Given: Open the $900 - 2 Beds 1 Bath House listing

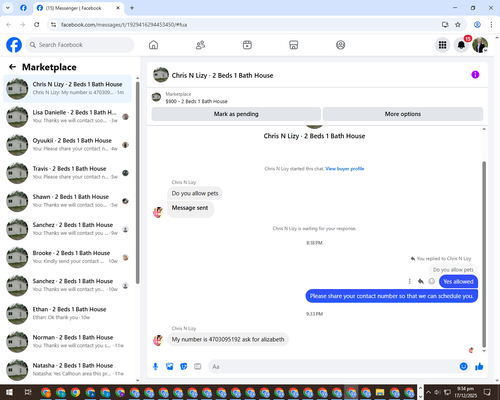Looking at the screenshot, I should [x=197, y=101].
